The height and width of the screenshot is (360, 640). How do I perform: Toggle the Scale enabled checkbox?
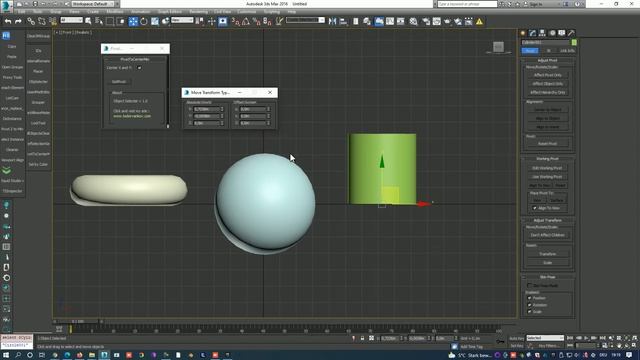(x=529, y=311)
